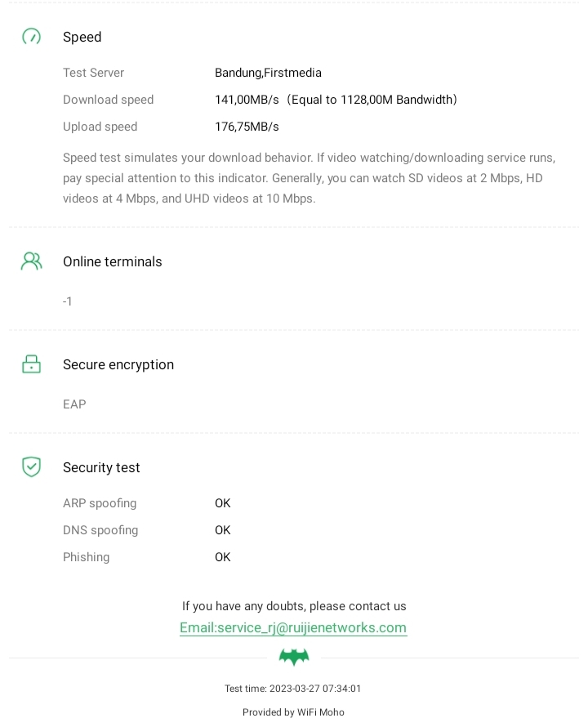This screenshot has width=588, height=727.
Task: Click the Security test heading
Action: pyautogui.click(x=101, y=467)
